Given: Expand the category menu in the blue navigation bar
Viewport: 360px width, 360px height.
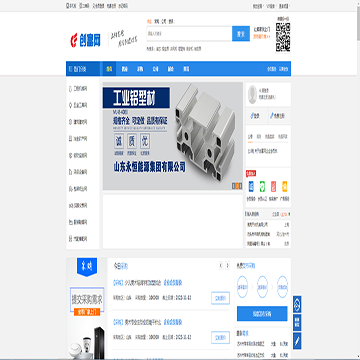Looking at the screenshot, I should [x=83, y=69].
